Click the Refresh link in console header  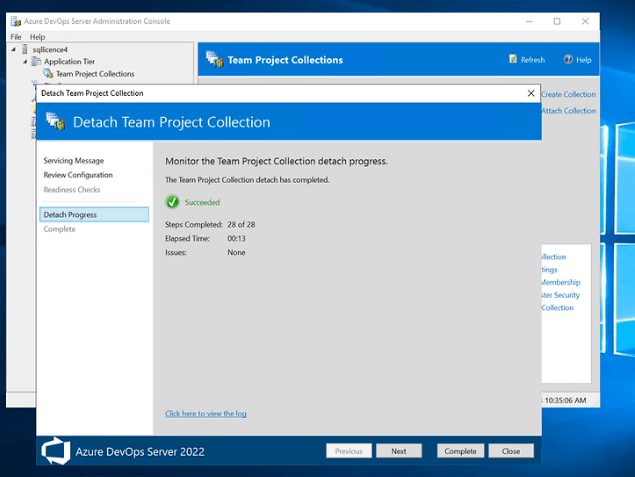click(x=533, y=60)
